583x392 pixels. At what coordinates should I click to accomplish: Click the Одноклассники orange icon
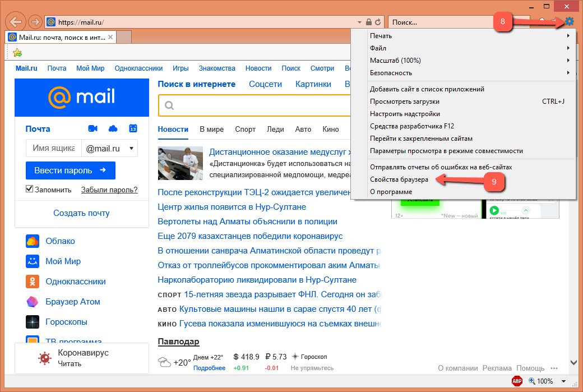click(33, 282)
